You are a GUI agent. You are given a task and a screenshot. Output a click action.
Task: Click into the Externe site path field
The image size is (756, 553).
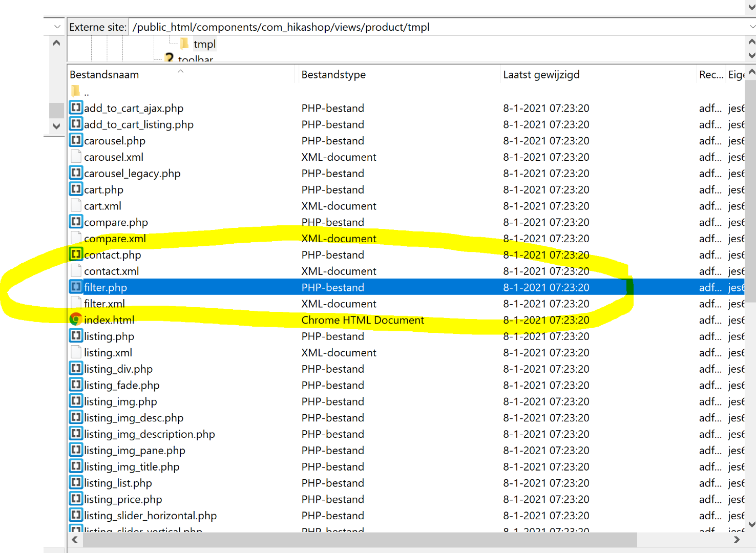click(x=438, y=27)
